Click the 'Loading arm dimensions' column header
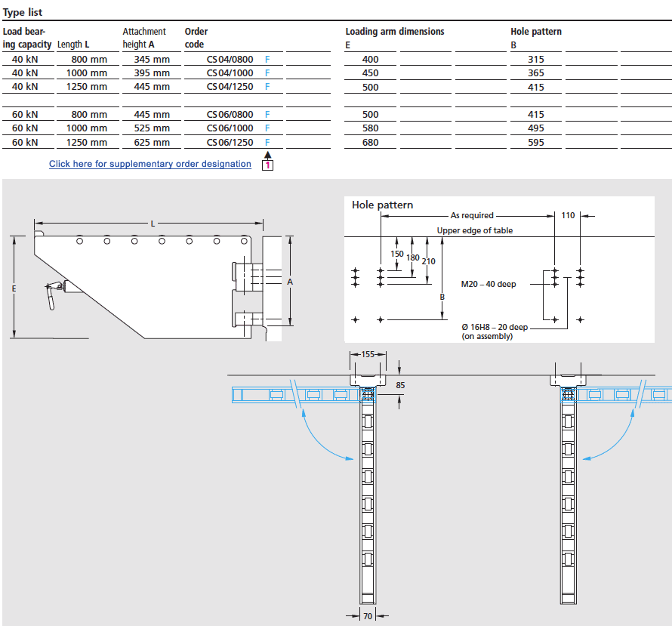 (395, 31)
